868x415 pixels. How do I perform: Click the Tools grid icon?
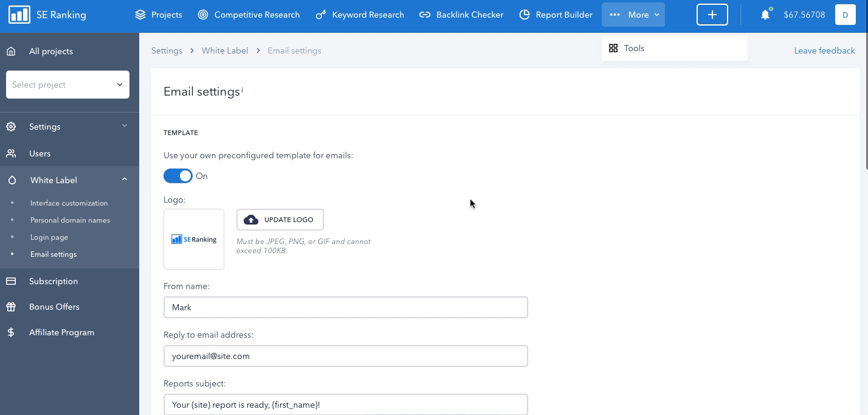point(613,48)
